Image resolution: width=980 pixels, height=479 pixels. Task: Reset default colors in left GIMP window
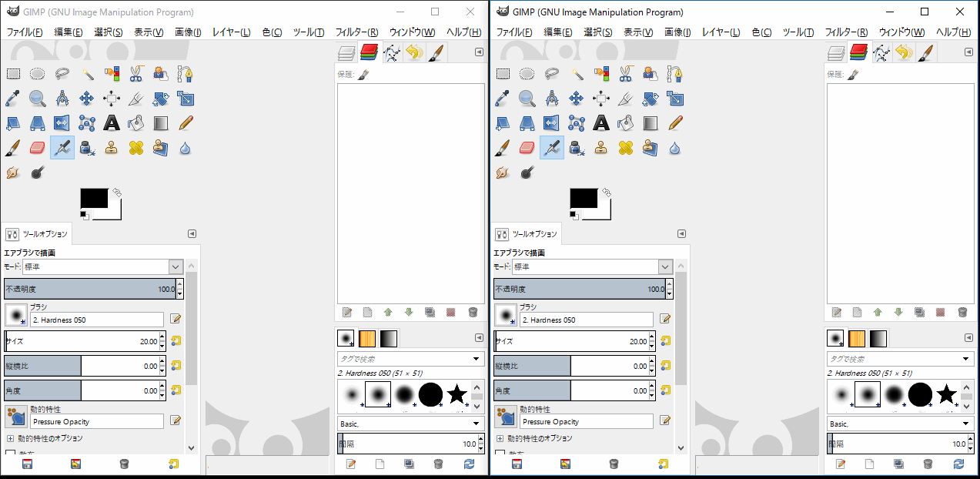click(x=85, y=215)
